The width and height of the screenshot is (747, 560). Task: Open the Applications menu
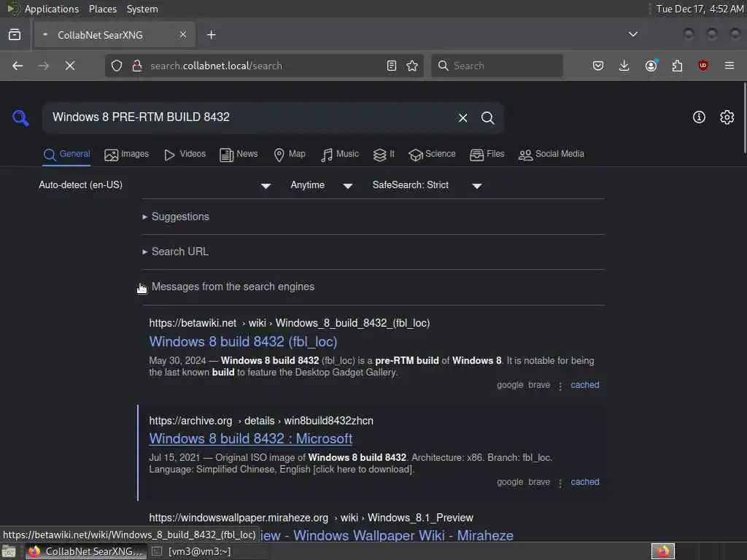[52, 9]
